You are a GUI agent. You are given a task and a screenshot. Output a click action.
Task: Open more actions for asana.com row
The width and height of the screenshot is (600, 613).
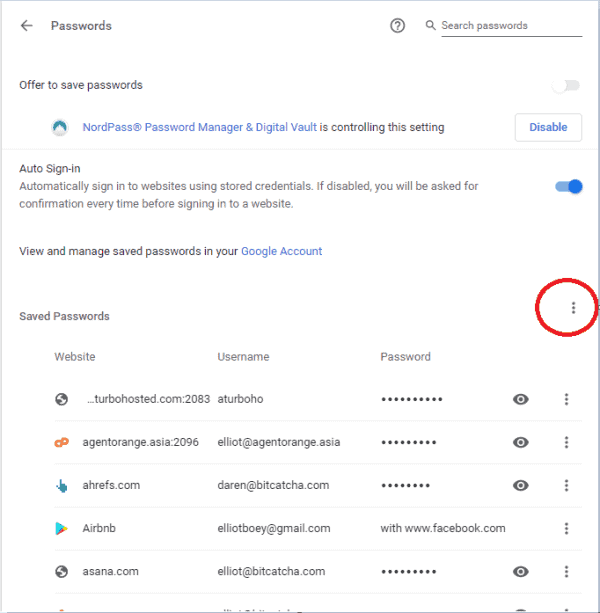pyautogui.click(x=566, y=572)
